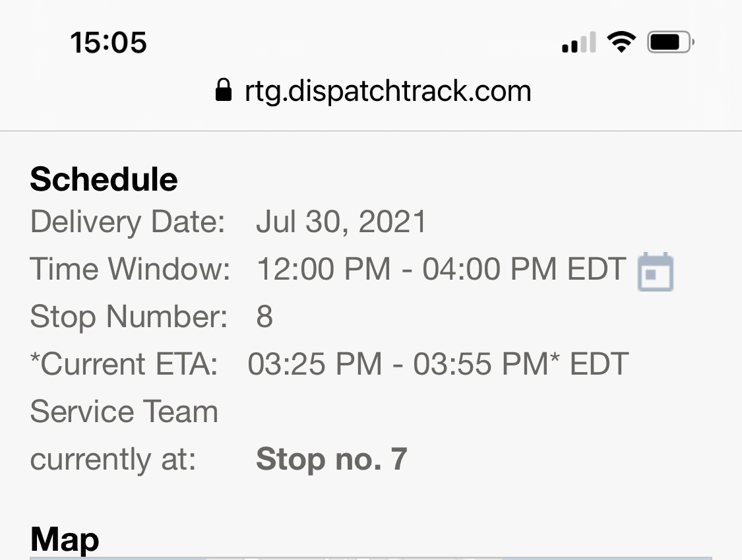Tap the clock showing 15:05
742x560 pixels.
pos(109,42)
